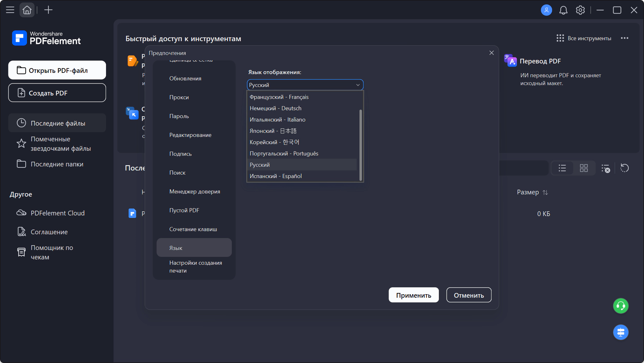Click the 0 КБ file size value

pos(543,214)
